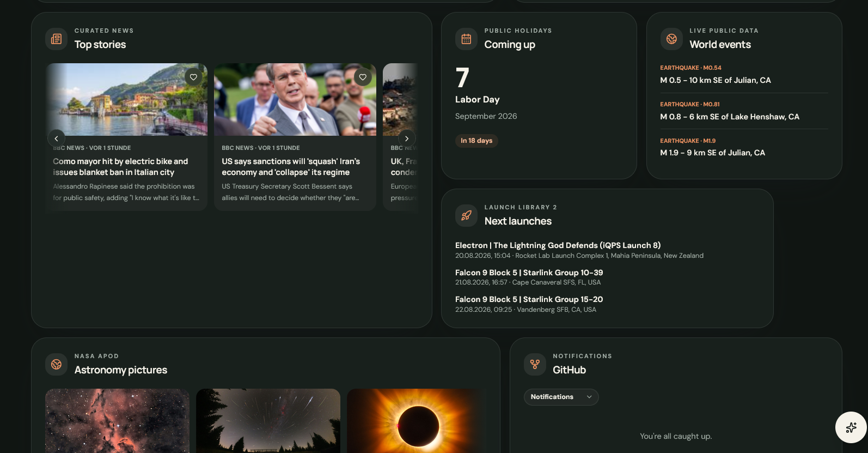This screenshot has width=868, height=453.
Task: Click the Labor Day holiday name
Action: [478, 99]
